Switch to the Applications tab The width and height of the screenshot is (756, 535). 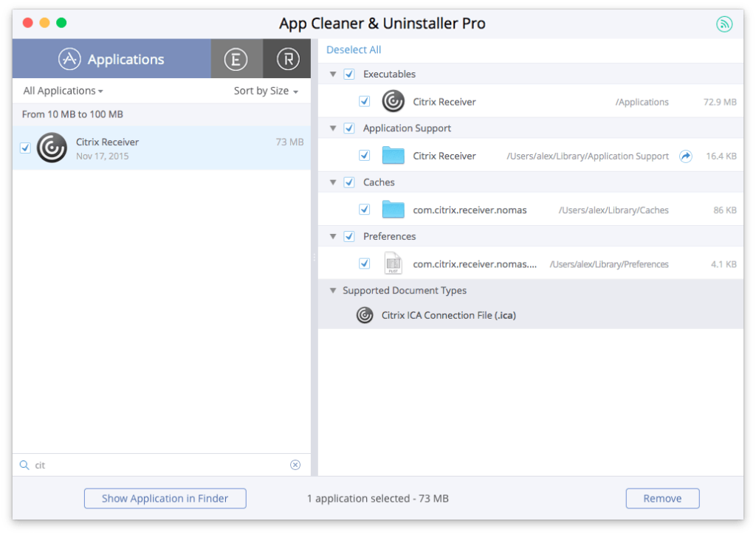pyautogui.click(x=111, y=59)
